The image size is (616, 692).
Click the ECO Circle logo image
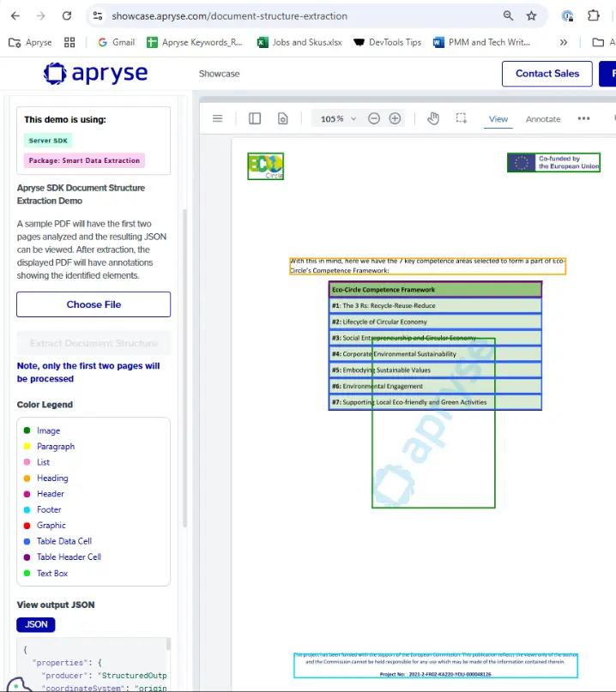pos(265,166)
